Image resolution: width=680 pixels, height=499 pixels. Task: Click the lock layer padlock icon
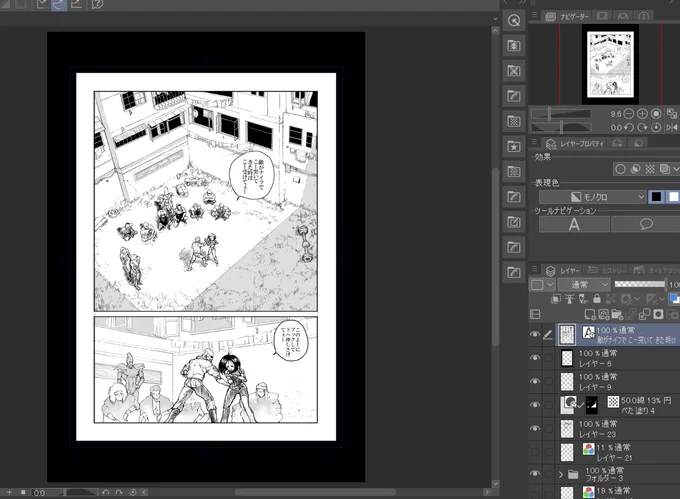click(x=597, y=299)
